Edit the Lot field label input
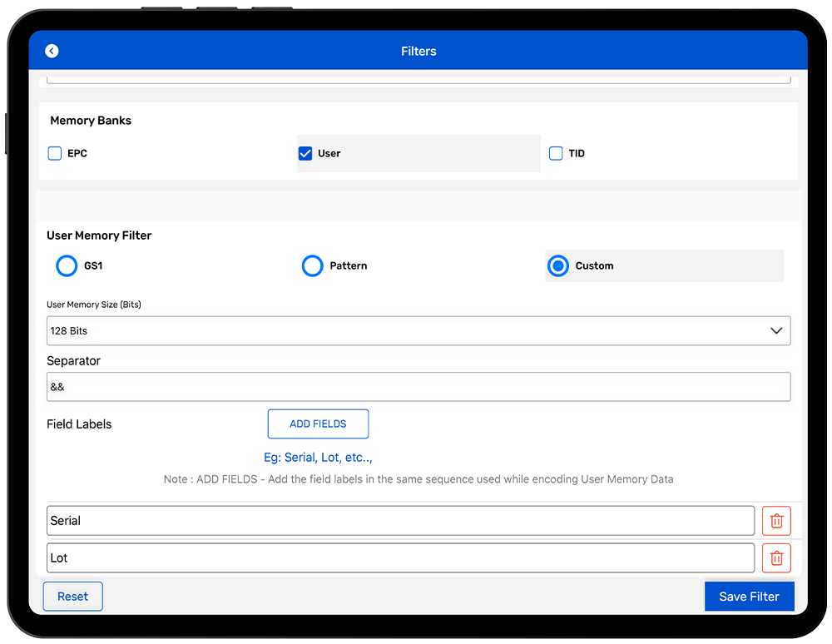 point(399,558)
